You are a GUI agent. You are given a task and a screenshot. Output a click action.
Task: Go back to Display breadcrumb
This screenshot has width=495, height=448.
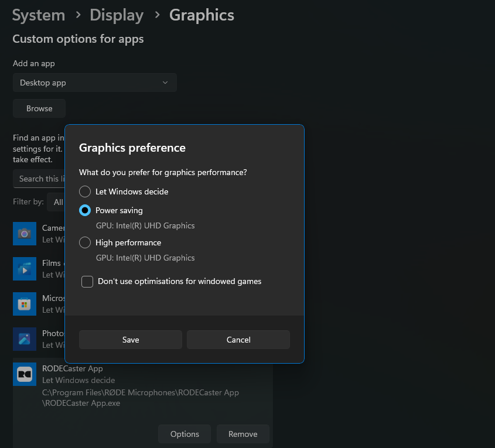[117, 15]
